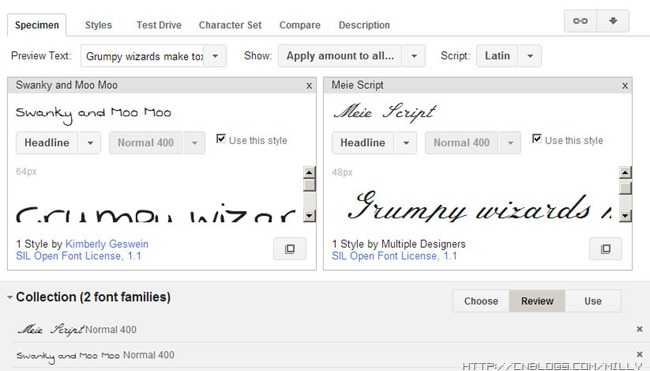Open Kimberly Geswein designer link
This screenshot has width=650, height=371.
107,244
